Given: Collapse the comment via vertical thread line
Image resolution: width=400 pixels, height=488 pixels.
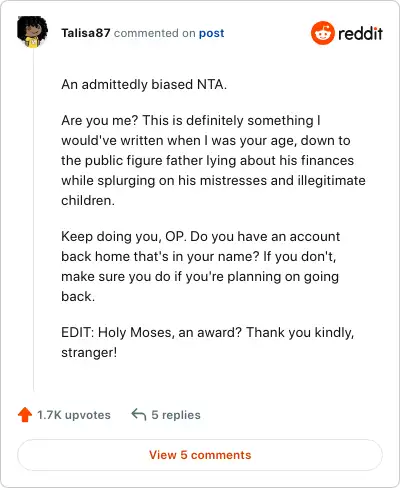Looking at the screenshot, I should [x=33, y=218].
